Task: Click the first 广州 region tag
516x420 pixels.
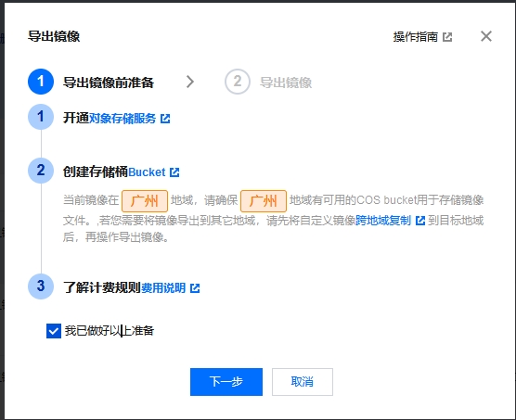Action: [145, 201]
